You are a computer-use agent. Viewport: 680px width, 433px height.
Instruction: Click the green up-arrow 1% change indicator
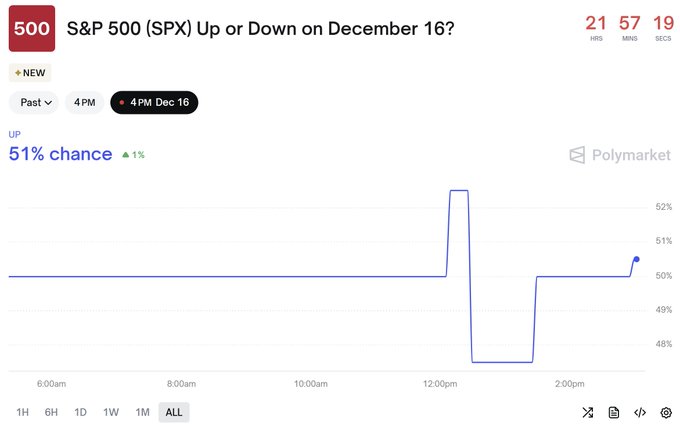pyautogui.click(x=133, y=155)
